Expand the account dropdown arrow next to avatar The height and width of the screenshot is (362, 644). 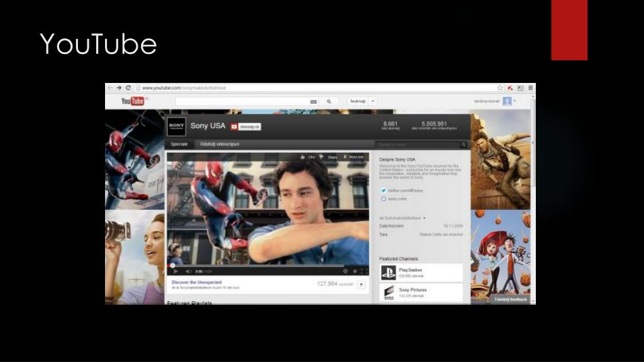[514, 101]
